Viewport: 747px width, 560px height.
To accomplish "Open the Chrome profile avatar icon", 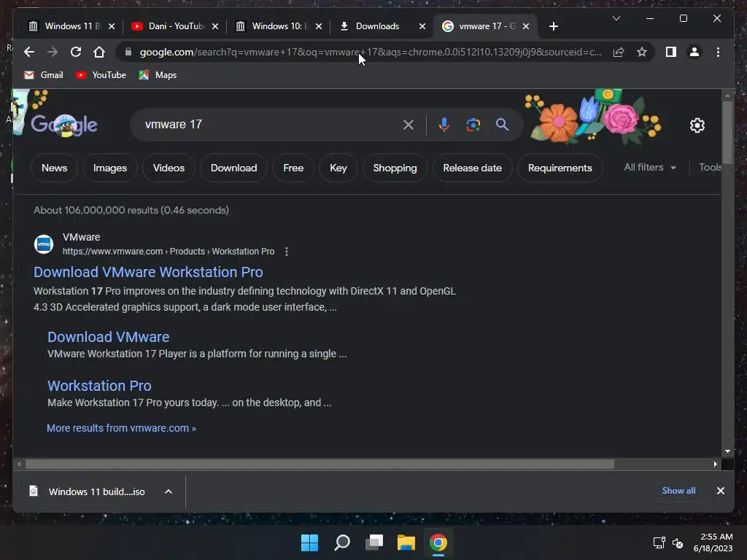I will pos(694,52).
